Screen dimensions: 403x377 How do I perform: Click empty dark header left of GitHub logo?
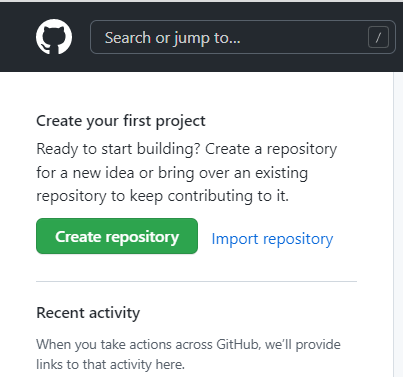(17, 37)
